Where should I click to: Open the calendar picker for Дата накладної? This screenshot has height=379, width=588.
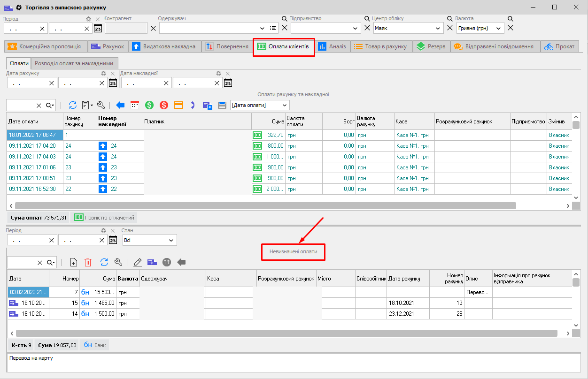pyautogui.click(x=228, y=83)
